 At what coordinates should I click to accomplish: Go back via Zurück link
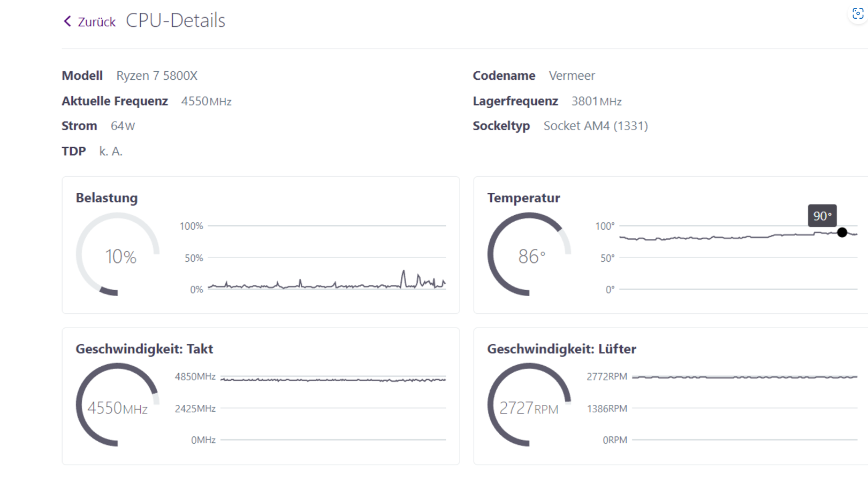(96, 22)
